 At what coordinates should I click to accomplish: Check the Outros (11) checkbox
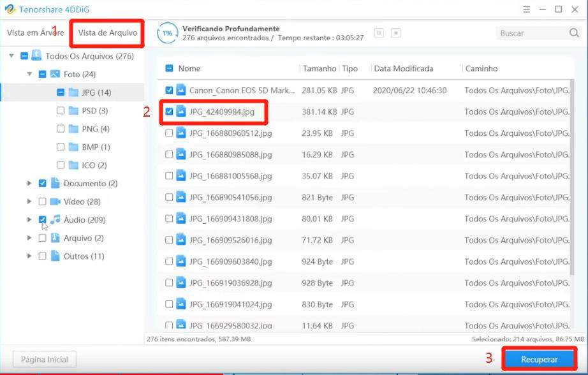pos(42,256)
